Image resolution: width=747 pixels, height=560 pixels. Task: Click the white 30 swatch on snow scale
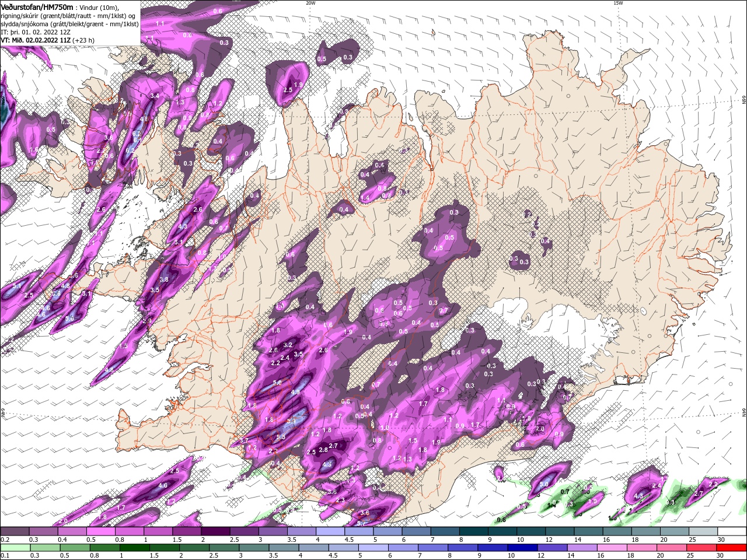(x=732, y=531)
